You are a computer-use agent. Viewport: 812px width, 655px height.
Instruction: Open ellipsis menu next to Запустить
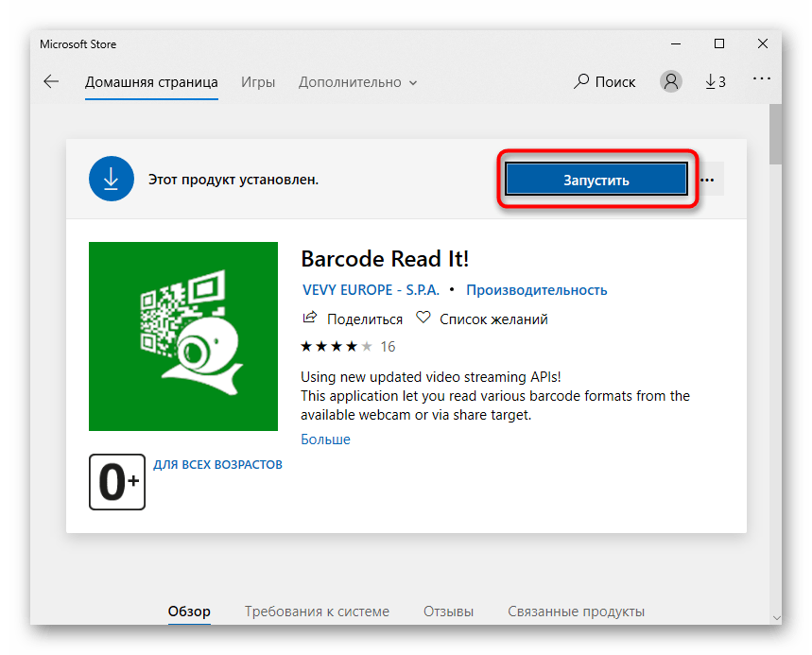(x=707, y=180)
